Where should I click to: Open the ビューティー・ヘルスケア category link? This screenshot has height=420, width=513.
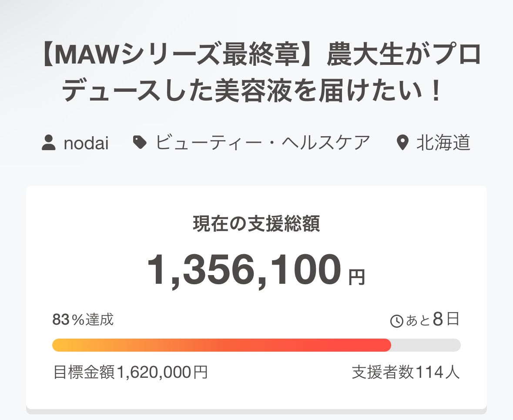point(263,143)
